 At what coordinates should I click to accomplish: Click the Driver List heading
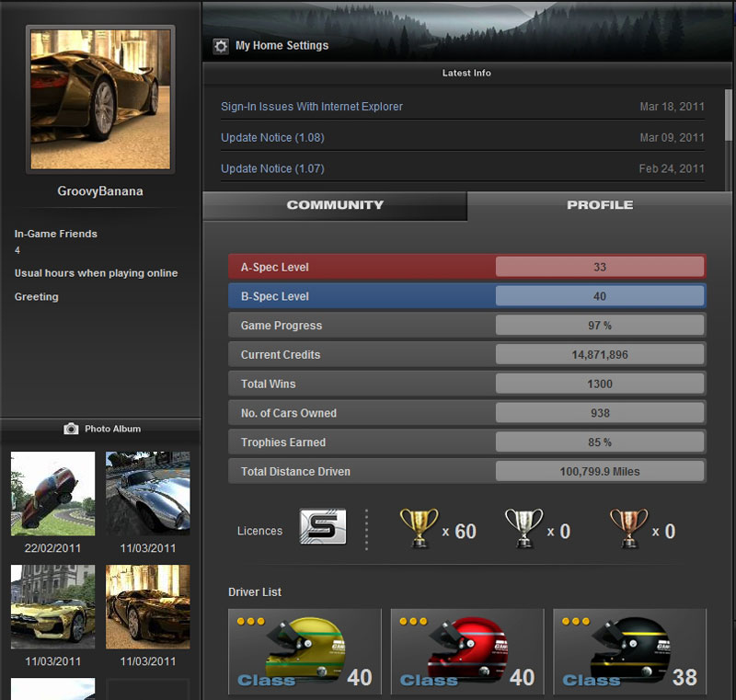(255, 592)
